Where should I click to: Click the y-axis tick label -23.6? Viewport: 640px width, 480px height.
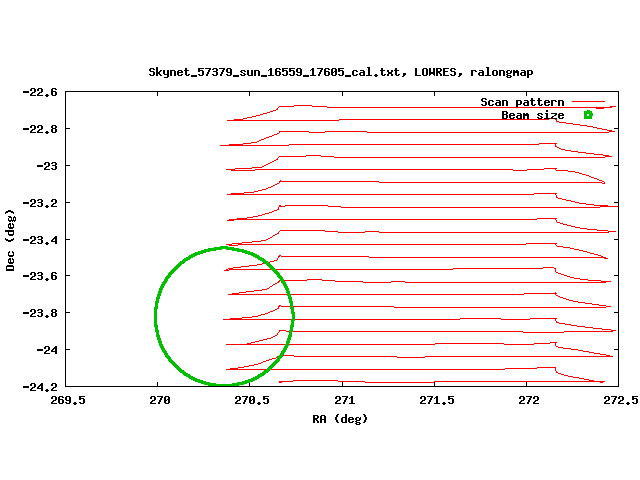tap(40, 276)
